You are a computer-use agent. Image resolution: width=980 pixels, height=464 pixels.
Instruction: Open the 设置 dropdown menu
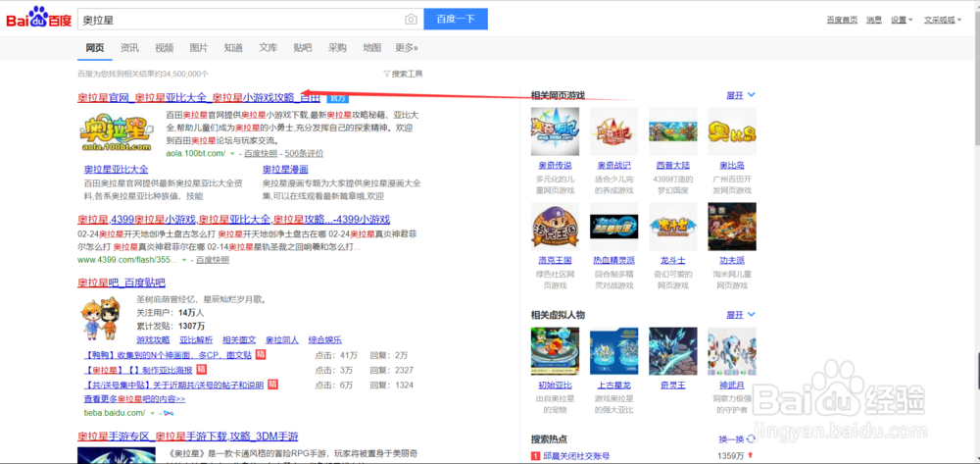902,20
